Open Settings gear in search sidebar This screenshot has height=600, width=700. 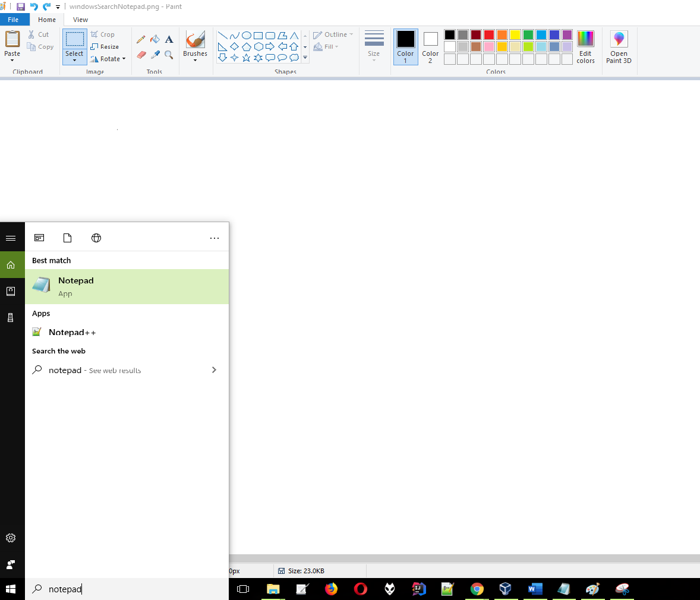(11, 538)
